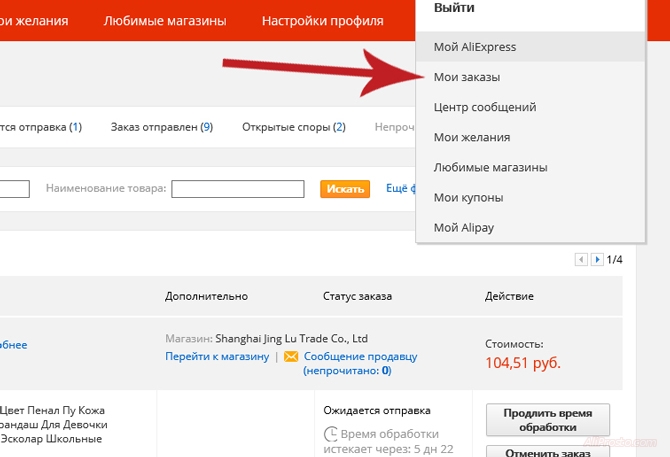Click the clock icon beside Время обработки
The image size is (670, 457).
pos(330,434)
